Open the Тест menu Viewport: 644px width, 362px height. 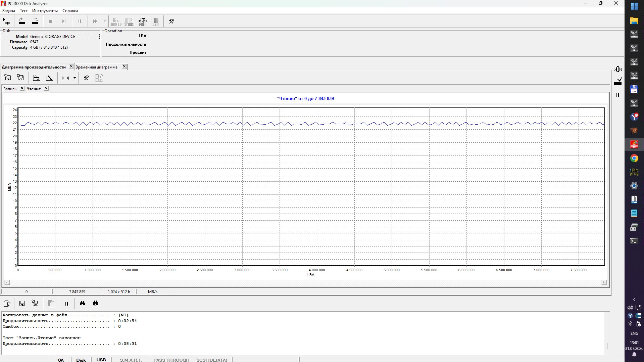click(x=23, y=11)
